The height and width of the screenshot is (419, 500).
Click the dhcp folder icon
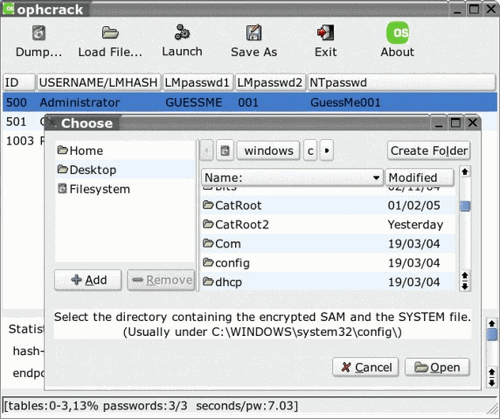click(x=208, y=282)
